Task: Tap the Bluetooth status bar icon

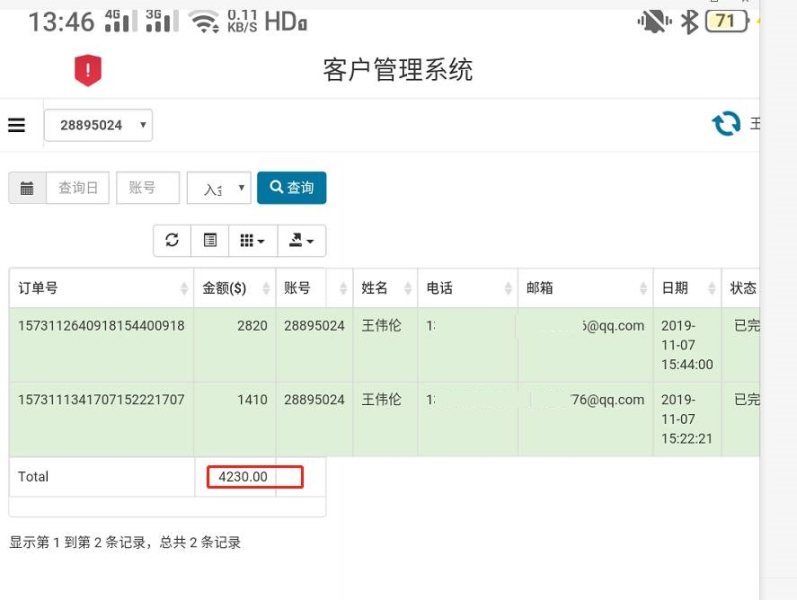Action: [x=689, y=22]
